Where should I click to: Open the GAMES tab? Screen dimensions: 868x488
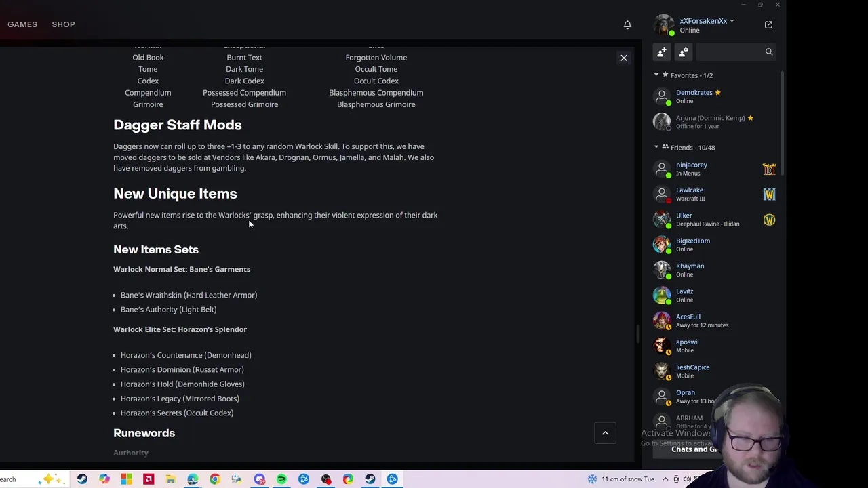coord(22,24)
